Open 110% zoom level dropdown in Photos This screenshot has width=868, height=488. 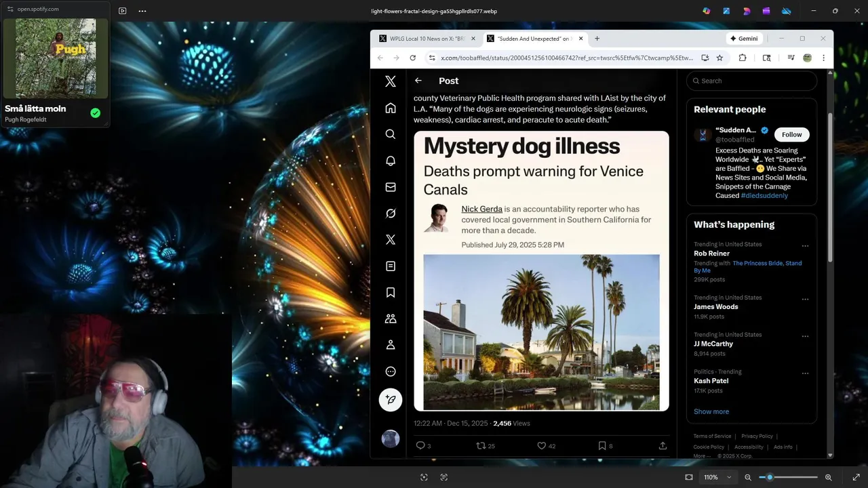pyautogui.click(x=717, y=477)
